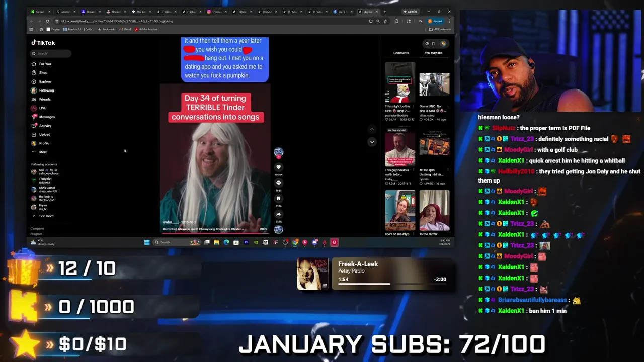Viewport: 644px width, 362px height.
Task: Click the browser reload button
Action: pos(47,21)
